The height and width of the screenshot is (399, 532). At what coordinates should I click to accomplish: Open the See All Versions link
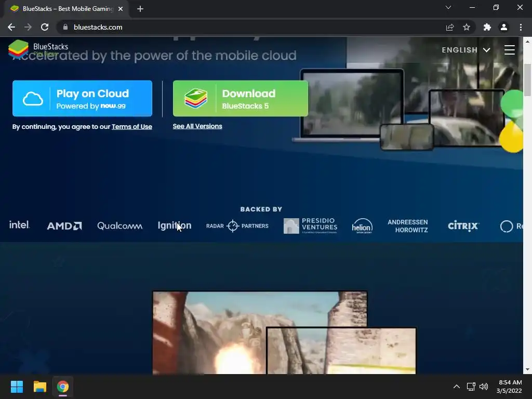coord(197,126)
